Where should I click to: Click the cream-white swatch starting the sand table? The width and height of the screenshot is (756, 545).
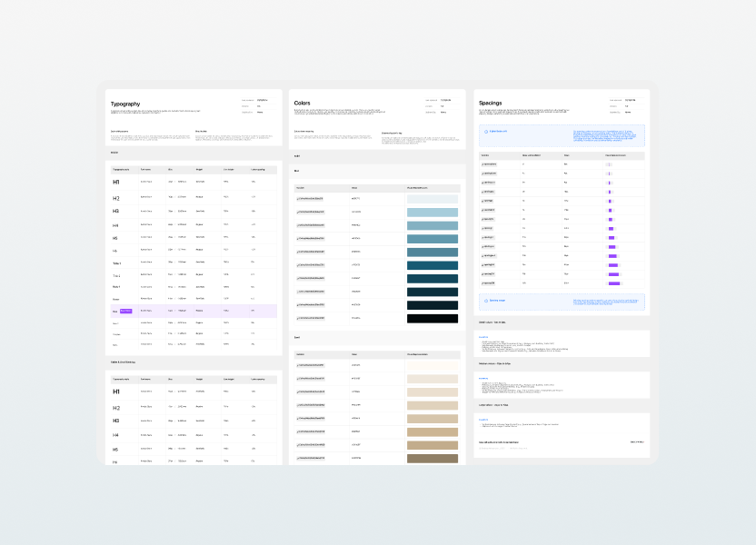click(x=433, y=366)
